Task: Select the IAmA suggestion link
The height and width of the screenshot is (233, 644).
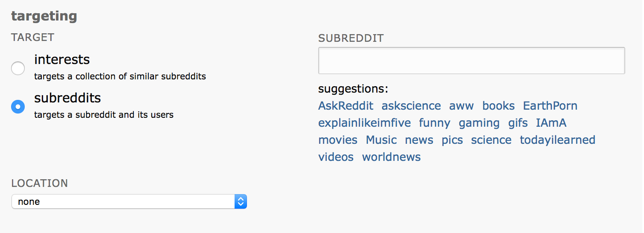Action: pos(551,123)
